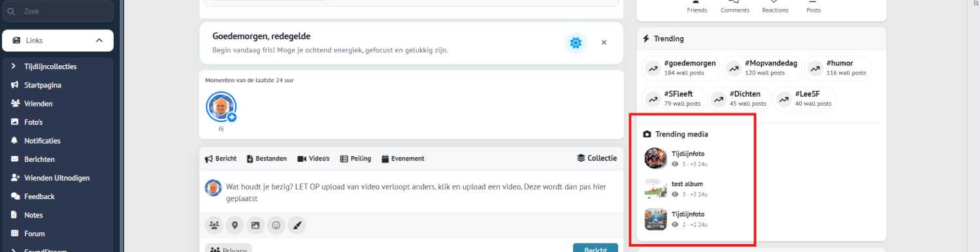The height and width of the screenshot is (252, 980).
Task: Open the Privacy dropdown below composer
Action: [x=228, y=248]
